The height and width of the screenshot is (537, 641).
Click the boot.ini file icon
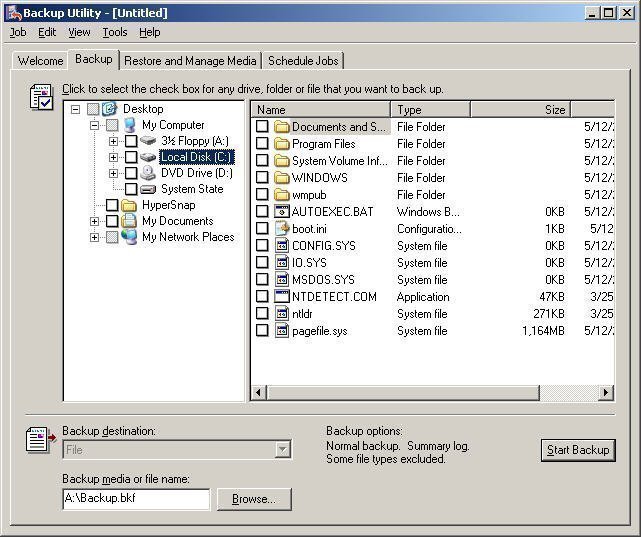(281, 229)
